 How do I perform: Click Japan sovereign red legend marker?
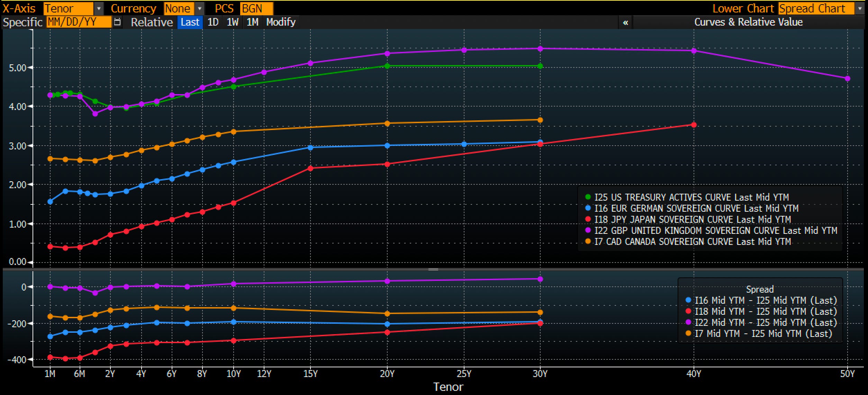[x=588, y=219]
